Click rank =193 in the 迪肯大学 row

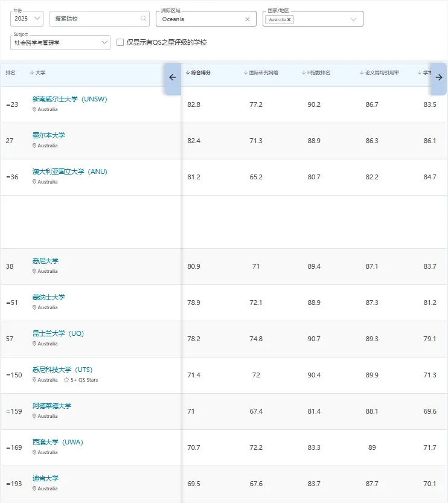[14, 484]
